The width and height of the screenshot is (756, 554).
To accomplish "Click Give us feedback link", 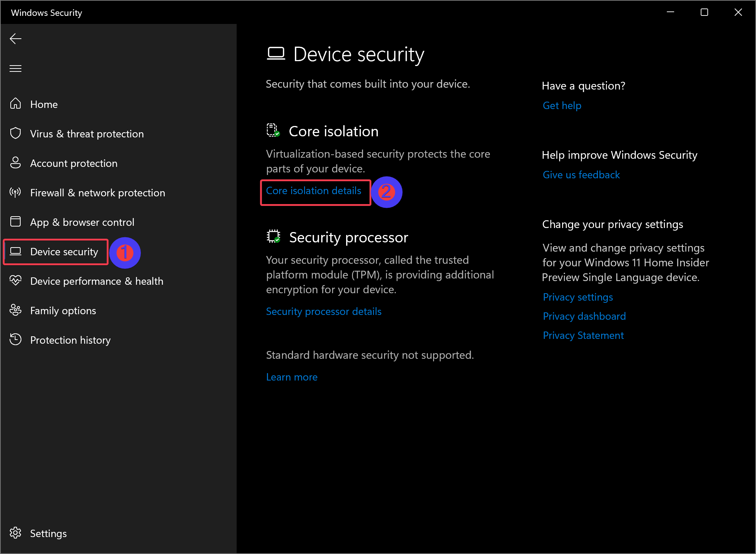I will pos(581,175).
